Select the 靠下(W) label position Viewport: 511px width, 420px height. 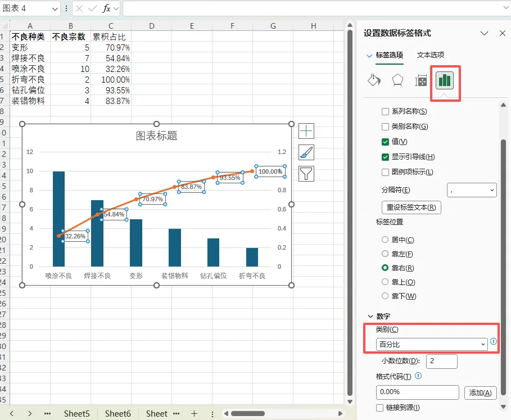click(x=385, y=296)
